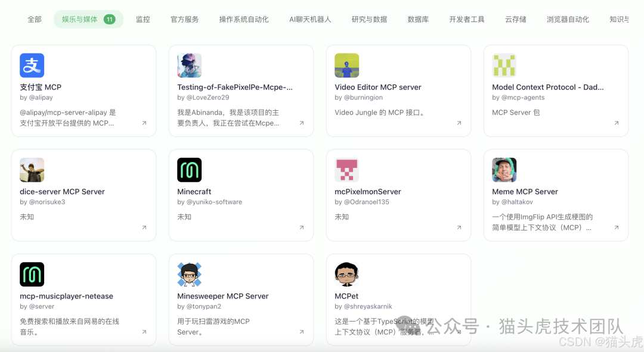Click the Minecraft card logo icon

[x=190, y=170]
